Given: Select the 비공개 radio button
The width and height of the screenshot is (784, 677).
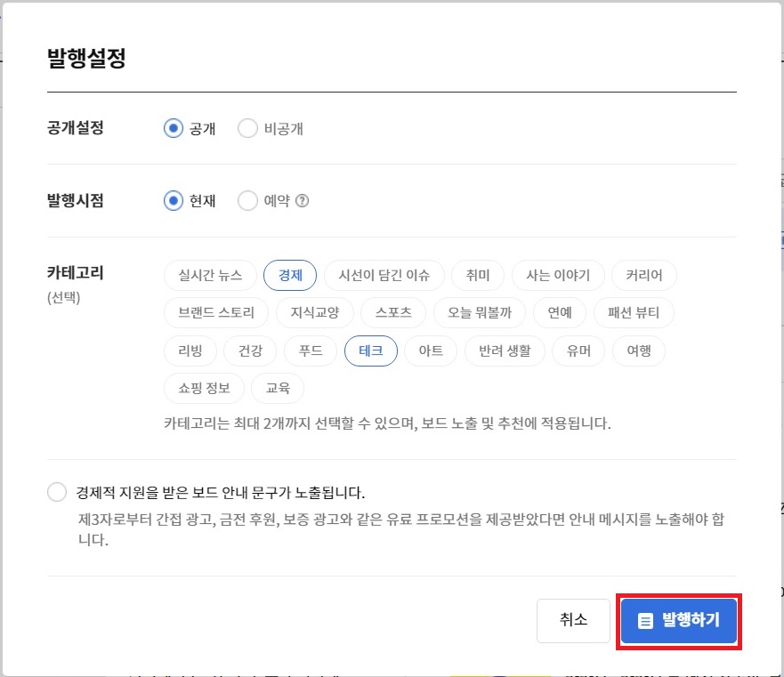Looking at the screenshot, I should point(247,128).
